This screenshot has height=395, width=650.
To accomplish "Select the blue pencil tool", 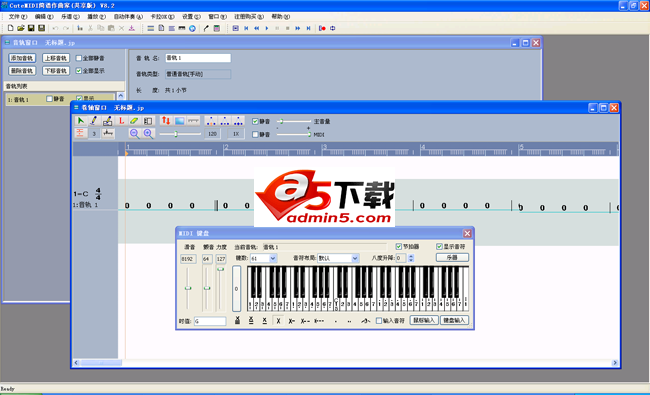I will click(94, 121).
